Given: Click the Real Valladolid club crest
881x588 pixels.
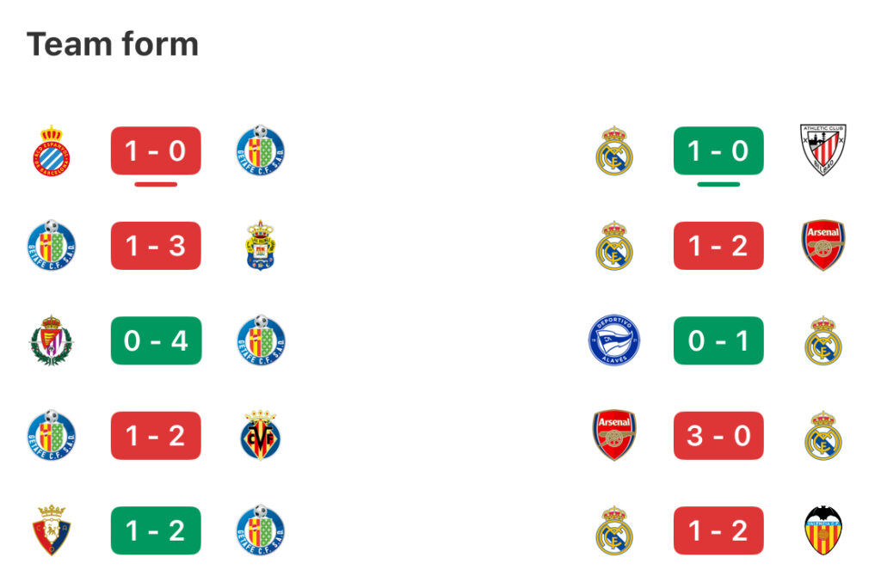Looking at the screenshot, I should coord(51,340).
